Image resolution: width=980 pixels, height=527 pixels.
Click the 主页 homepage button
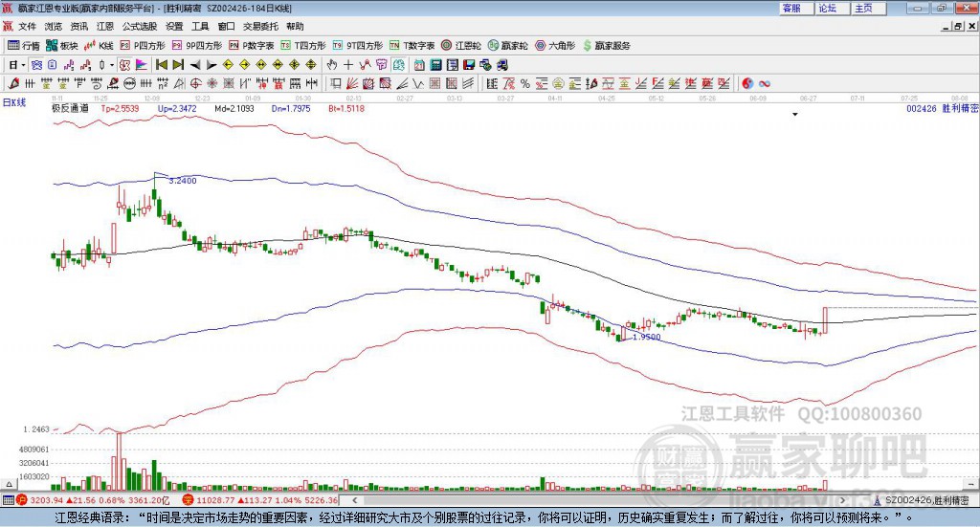(869, 8)
